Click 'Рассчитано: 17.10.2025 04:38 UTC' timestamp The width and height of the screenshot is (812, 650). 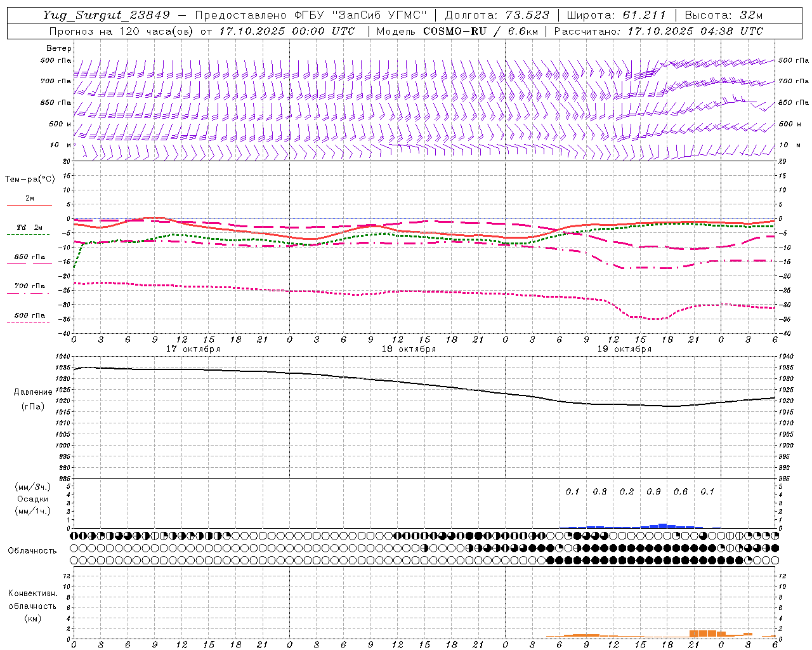(659, 31)
